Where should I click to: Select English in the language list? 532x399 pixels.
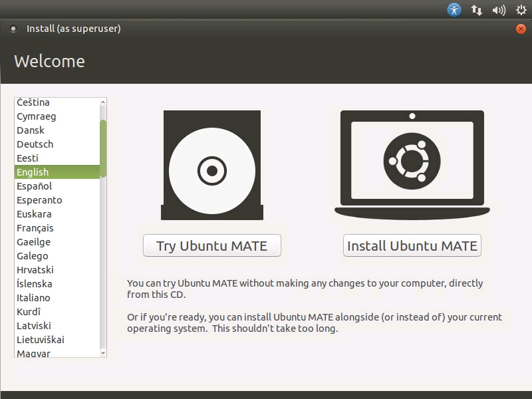tap(57, 172)
